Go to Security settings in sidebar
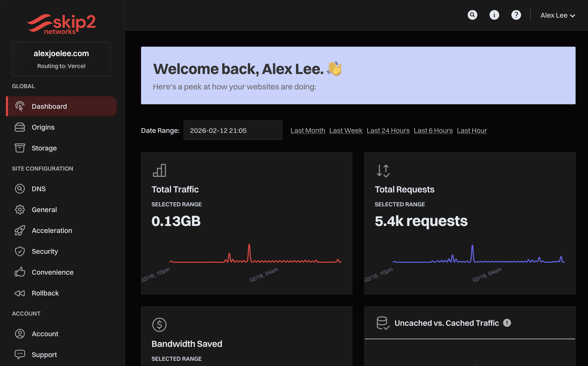 [45, 251]
